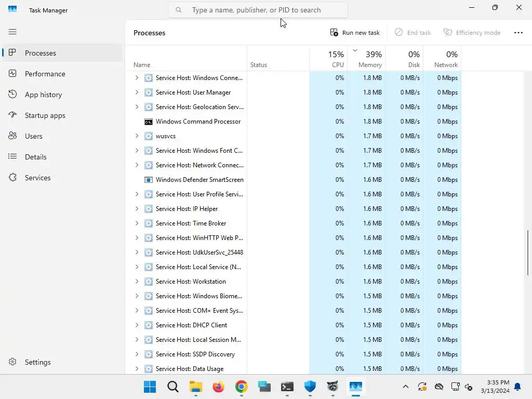
Task: Sort by the Disk column header
Action: click(x=404, y=58)
